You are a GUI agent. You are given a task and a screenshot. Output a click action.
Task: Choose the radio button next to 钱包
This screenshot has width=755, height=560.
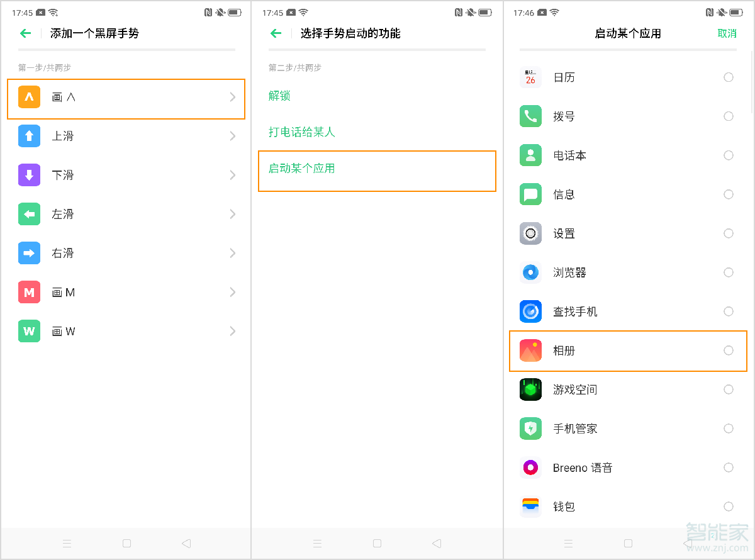[728, 507]
